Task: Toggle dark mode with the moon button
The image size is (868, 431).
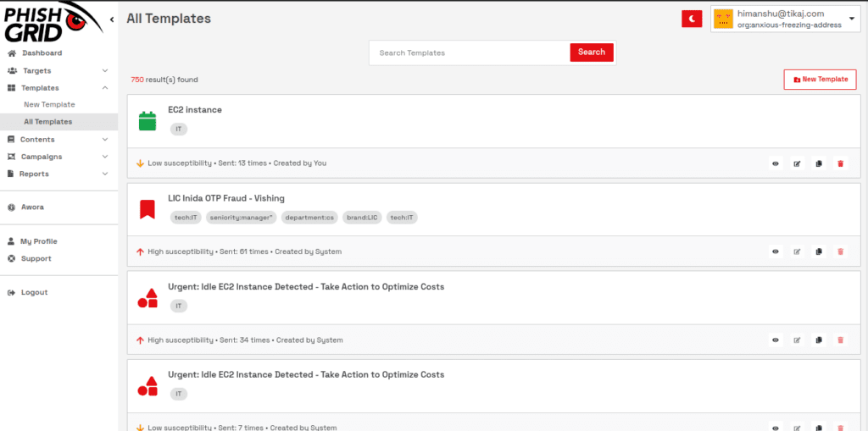Action: pyautogui.click(x=692, y=19)
